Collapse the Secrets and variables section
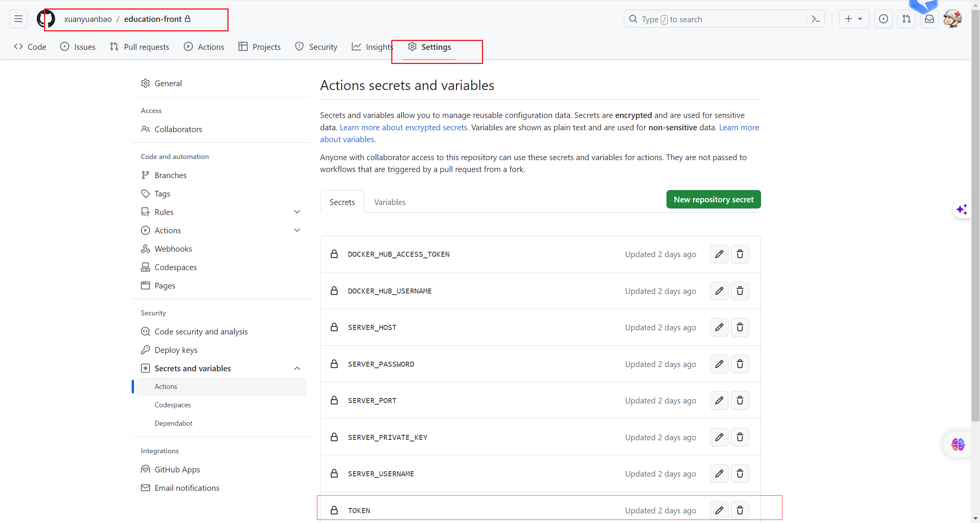The width and height of the screenshot is (980, 523). 297,368
